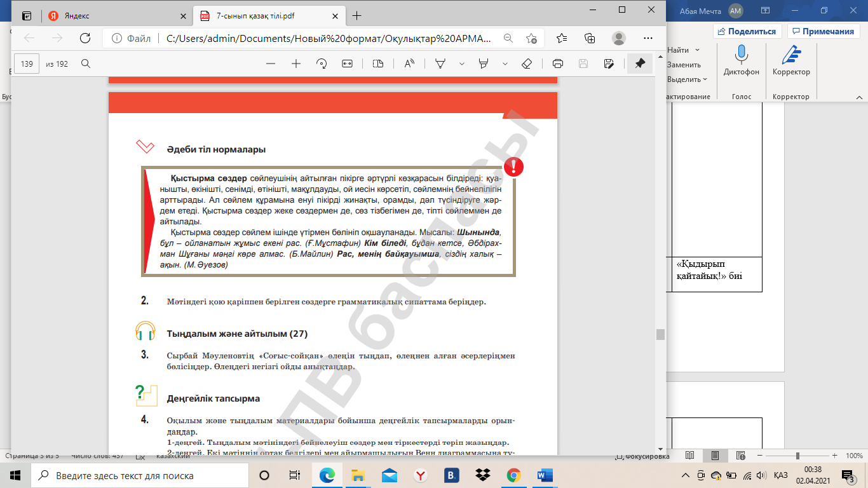The height and width of the screenshot is (488, 868).
Task: Search inside the PDF document
Action: tap(85, 64)
